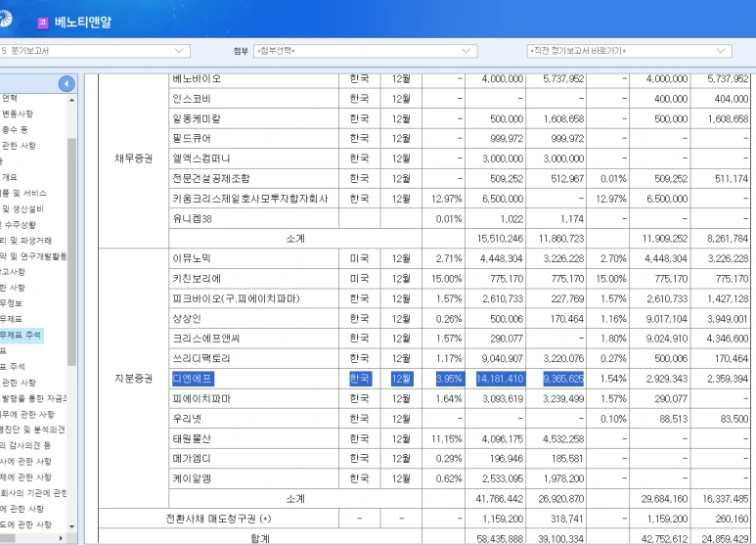756x545 pixels.
Task: Click the company name 베노티앤알
Action: pyautogui.click(x=83, y=23)
